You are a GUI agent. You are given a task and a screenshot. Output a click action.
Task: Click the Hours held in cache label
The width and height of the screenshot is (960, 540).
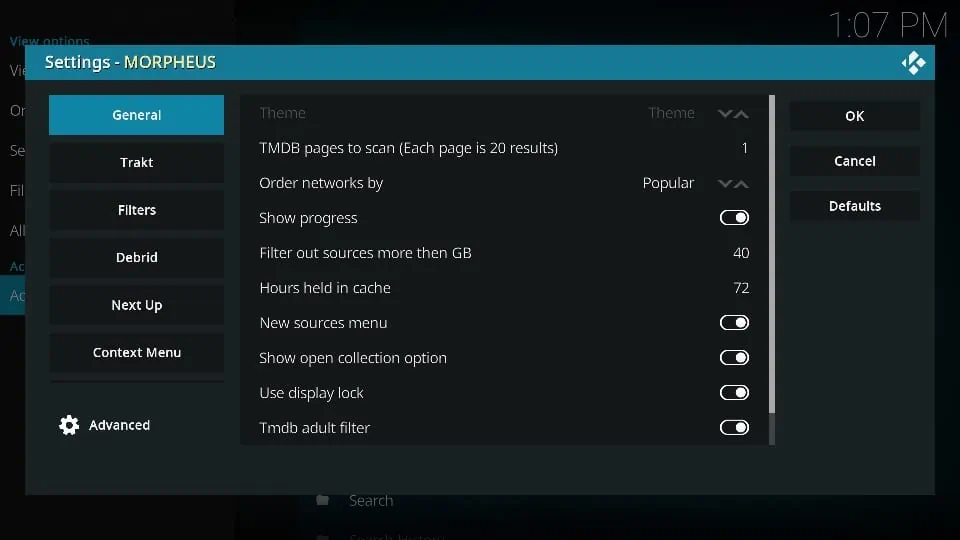click(x=324, y=288)
